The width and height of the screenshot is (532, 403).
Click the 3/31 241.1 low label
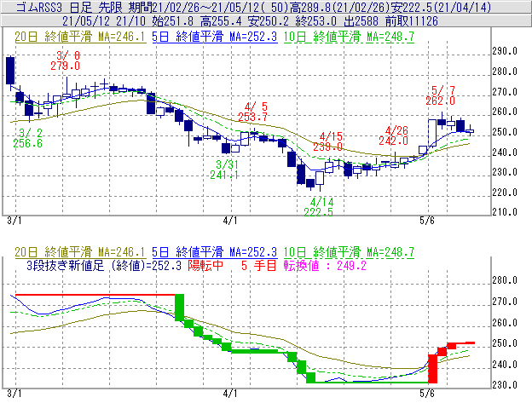tap(224, 170)
